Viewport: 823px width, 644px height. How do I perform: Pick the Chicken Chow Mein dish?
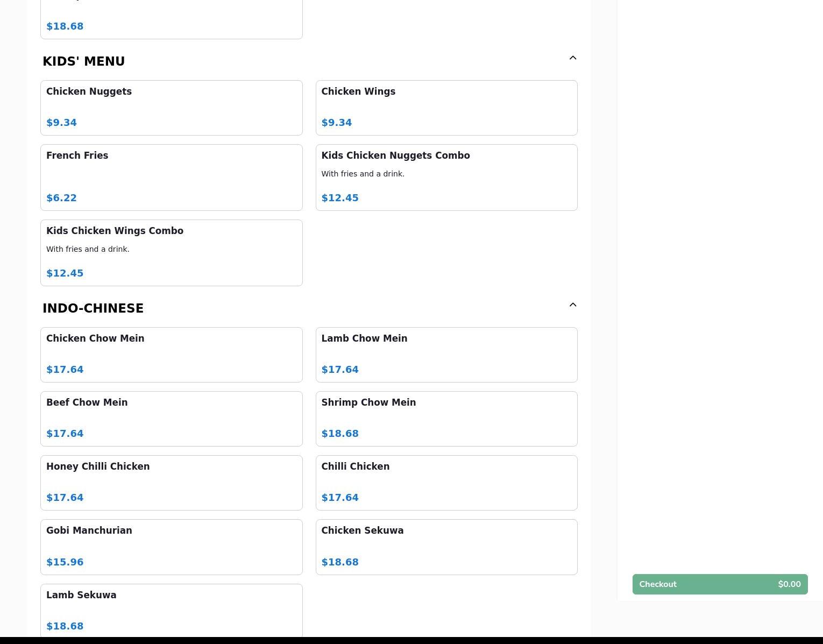click(171, 355)
